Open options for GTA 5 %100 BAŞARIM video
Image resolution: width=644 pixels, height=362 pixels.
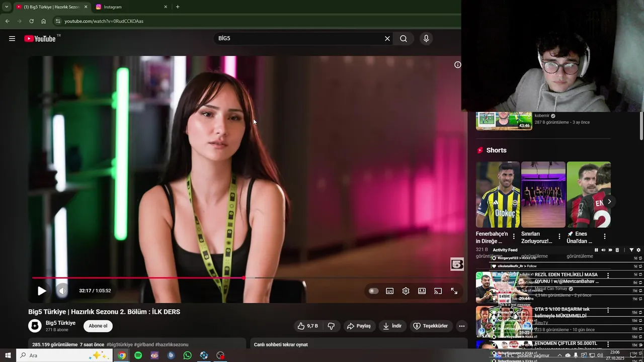(608, 310)
